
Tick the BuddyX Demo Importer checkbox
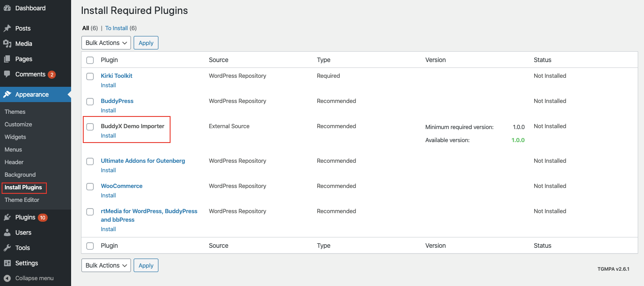[x=90, y=127]
